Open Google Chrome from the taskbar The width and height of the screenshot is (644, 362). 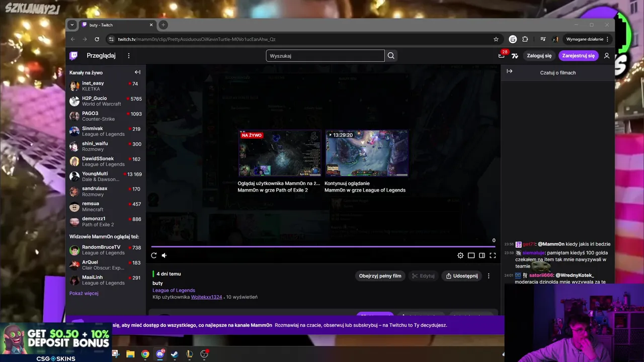145,354
